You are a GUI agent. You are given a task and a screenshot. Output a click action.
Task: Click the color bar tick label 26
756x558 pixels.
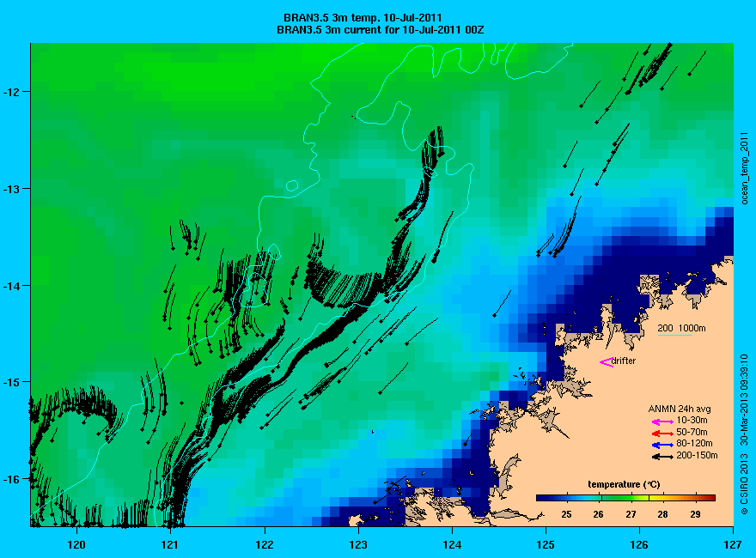[x=598, y=514]
